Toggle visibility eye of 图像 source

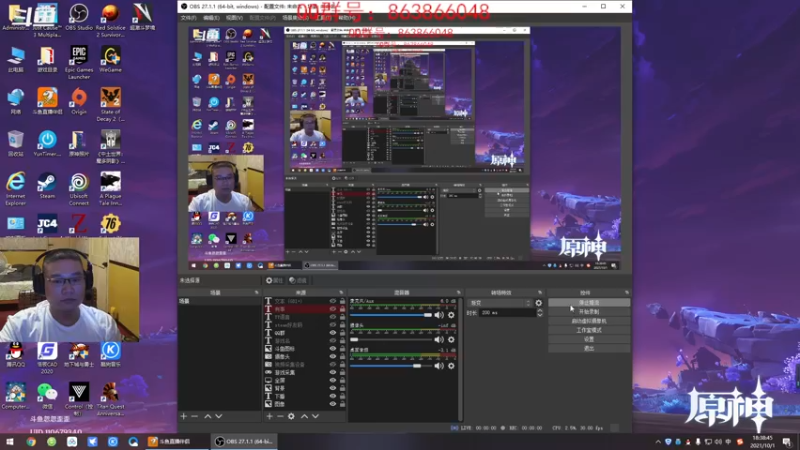(333, 404)
